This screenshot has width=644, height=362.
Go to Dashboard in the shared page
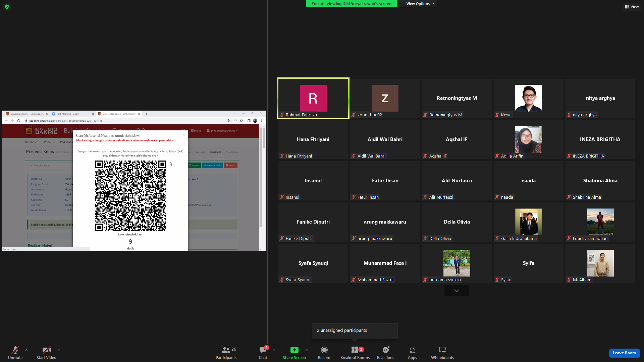(32, 142)
